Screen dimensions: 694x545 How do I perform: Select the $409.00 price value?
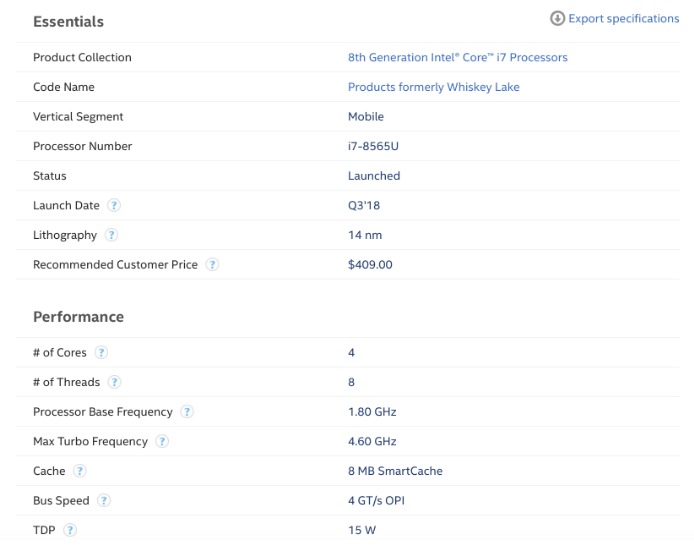[x=370, y=265]
